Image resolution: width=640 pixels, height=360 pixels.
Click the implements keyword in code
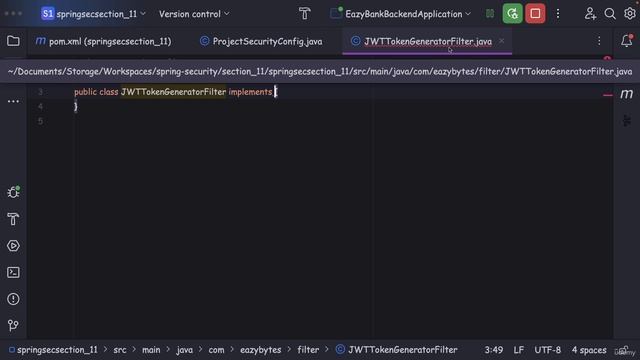250,92
